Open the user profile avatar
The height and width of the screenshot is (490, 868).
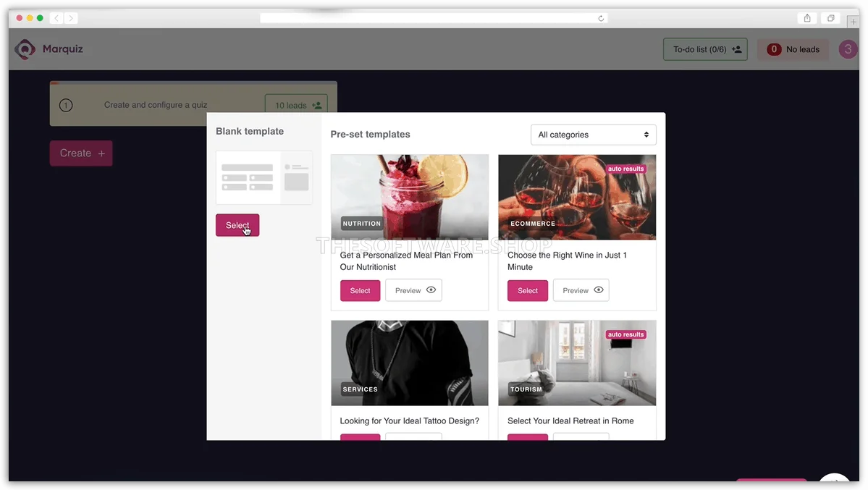point(848,49)
